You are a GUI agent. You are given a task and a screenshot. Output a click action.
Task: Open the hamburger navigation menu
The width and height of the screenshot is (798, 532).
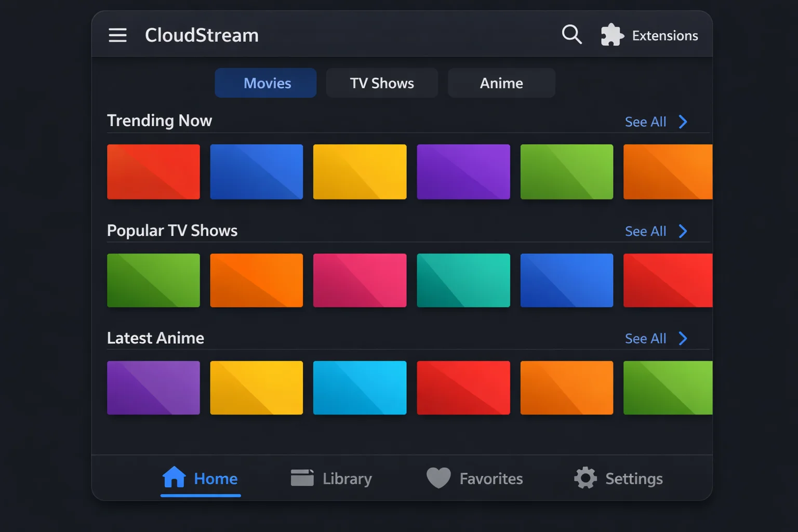tap(117, 35)
